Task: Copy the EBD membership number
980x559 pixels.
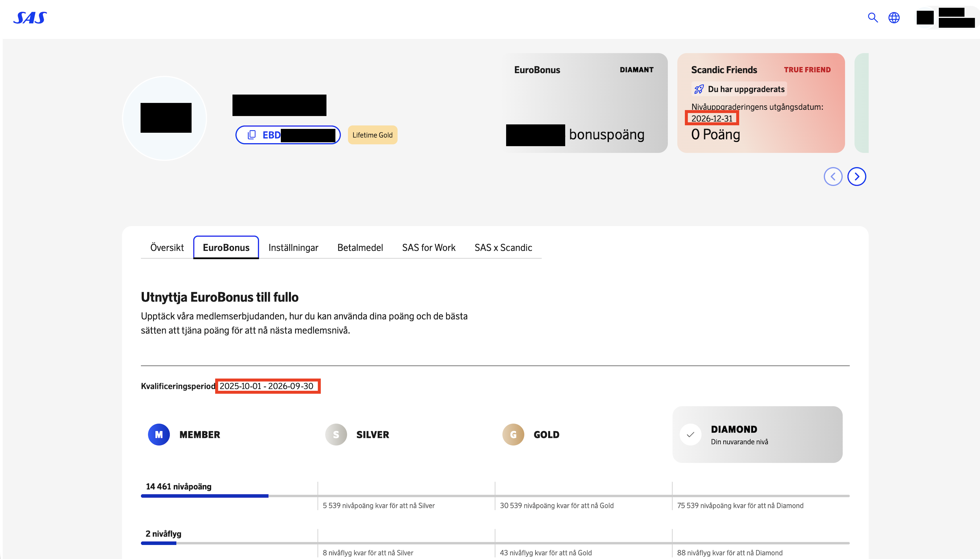Action: point(288,135)
